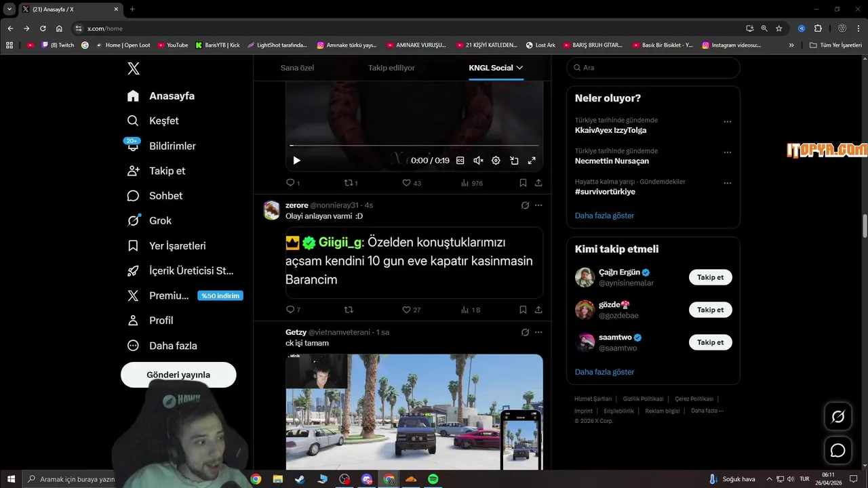Open Spotify from taskbar

coord(433,479)
